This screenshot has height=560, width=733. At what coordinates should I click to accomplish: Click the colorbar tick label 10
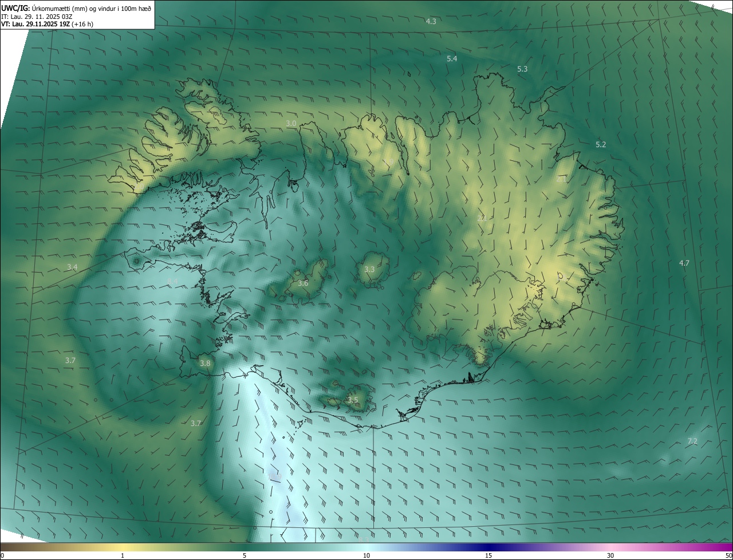click(x=366, y=556)
